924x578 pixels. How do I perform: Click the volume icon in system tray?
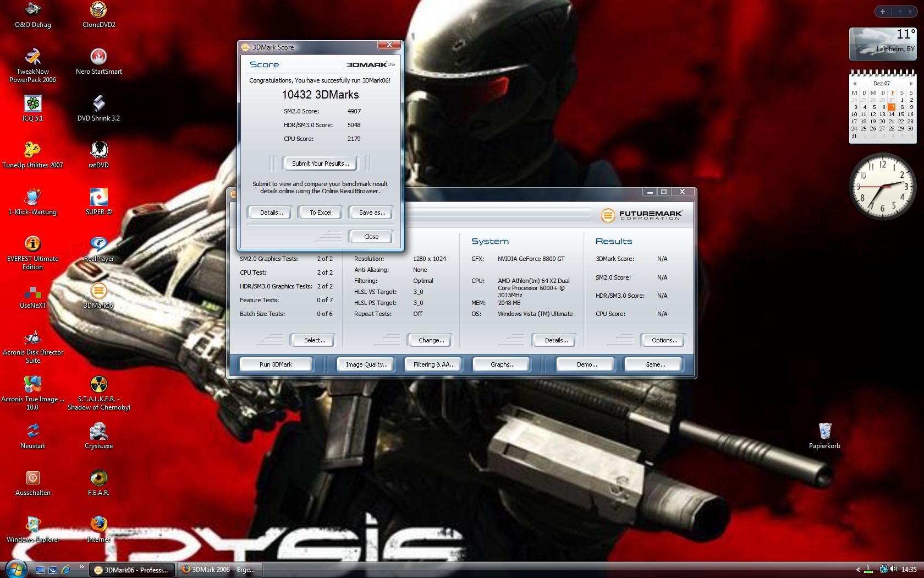894,570
